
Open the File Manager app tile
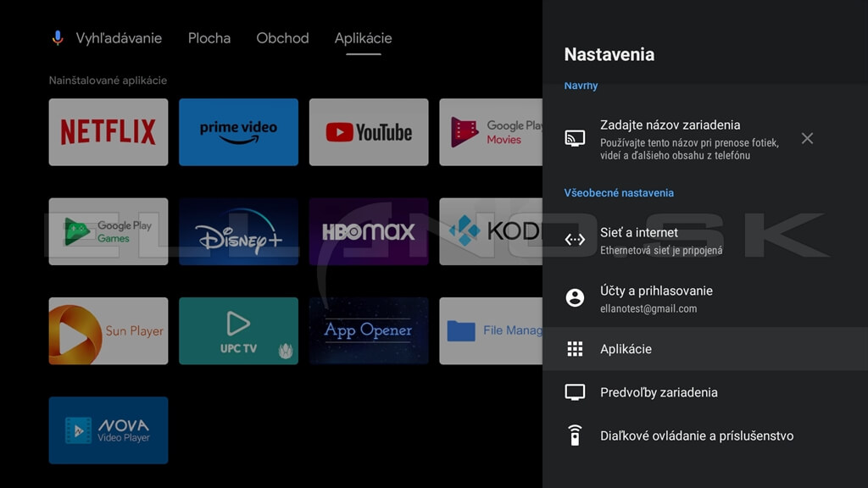coord(491,331)
